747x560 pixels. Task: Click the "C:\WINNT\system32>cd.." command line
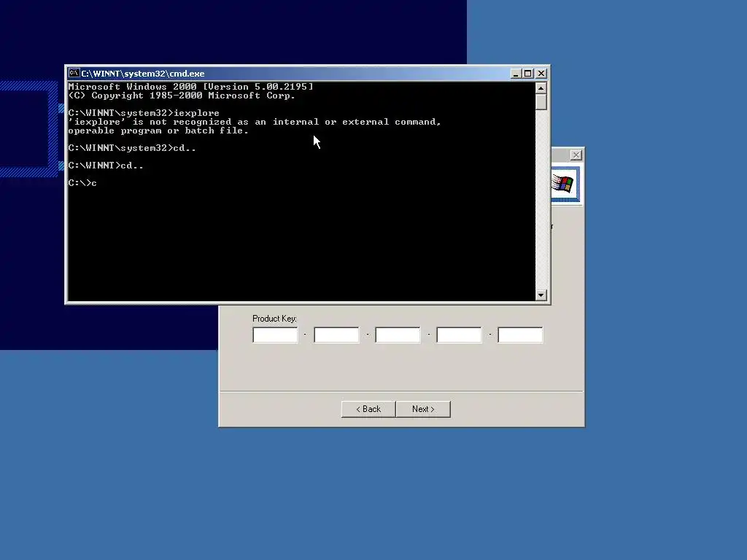click(x=132, y=148)
